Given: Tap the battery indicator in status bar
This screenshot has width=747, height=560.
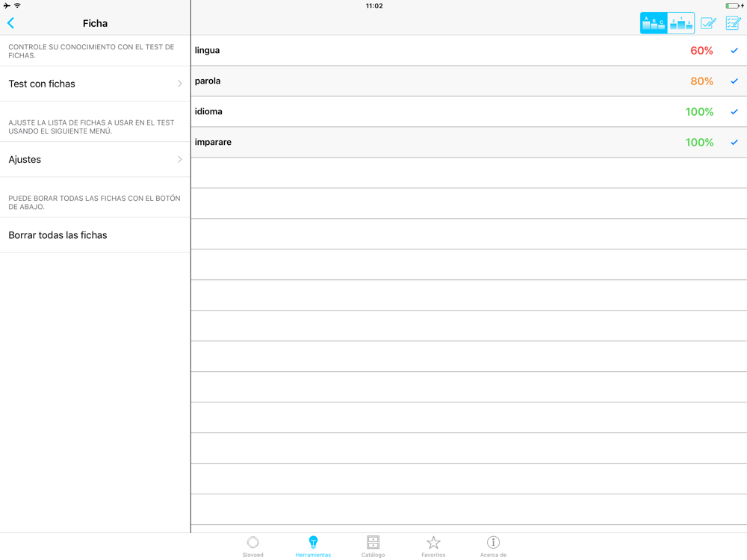Looking at the screenshot, I should [734, 6].
